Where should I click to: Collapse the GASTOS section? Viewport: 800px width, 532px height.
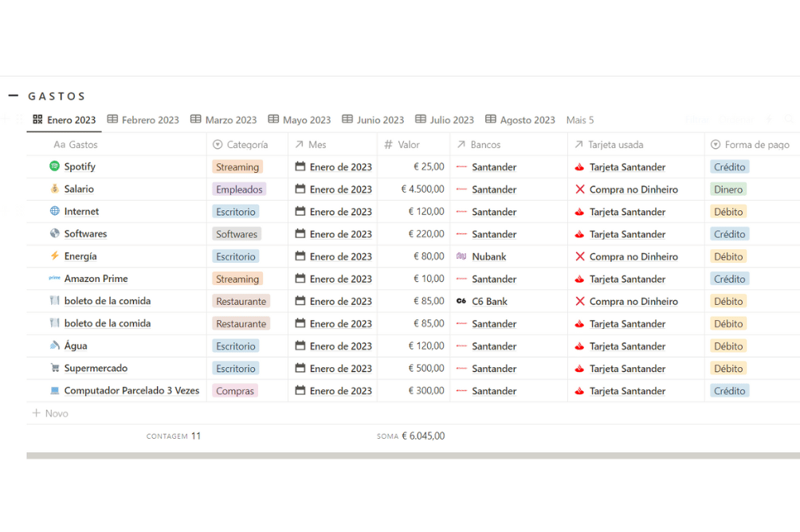coord(14,96)
